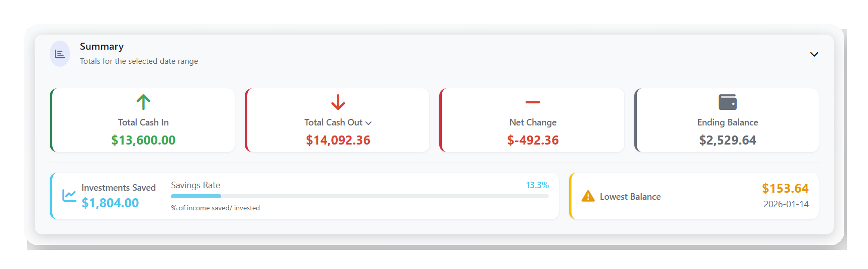Click the Ending Balance wallet icon
This screenshot has height=269, width=868.
click(x=727, y=102)
